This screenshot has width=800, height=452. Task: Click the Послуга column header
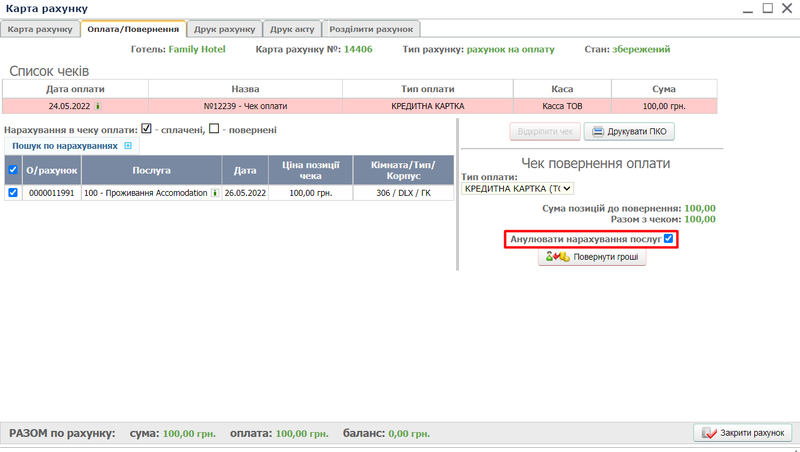[x=151, y=170]
